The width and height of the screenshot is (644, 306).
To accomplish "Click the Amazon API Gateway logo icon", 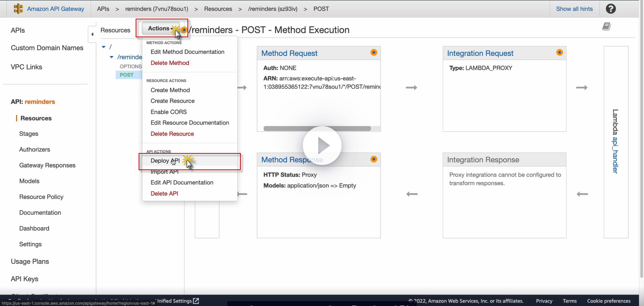I will pos(18,9).
